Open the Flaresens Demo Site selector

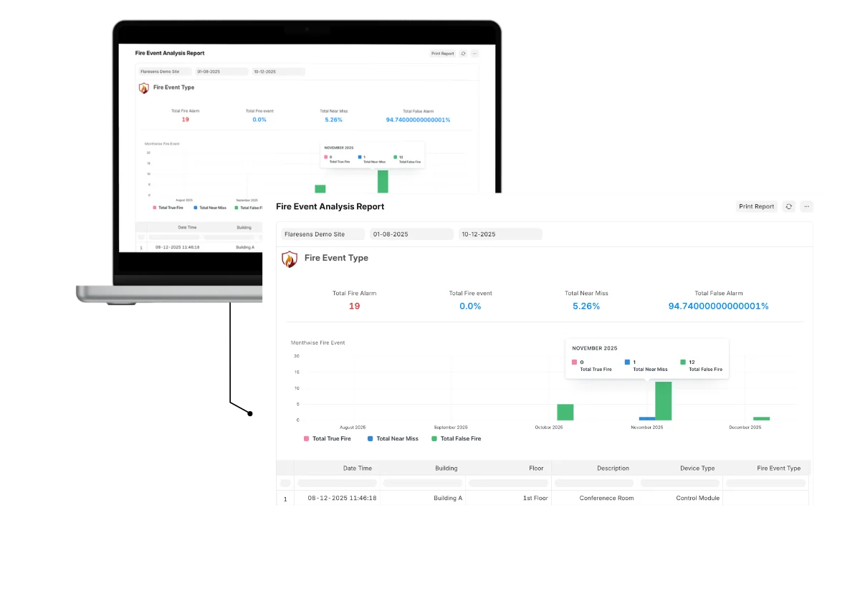(322, 234)
